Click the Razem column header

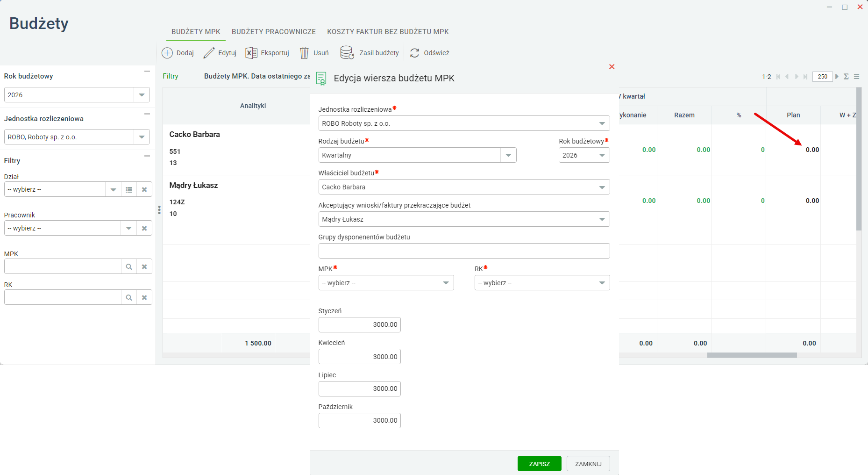[684, 115]
